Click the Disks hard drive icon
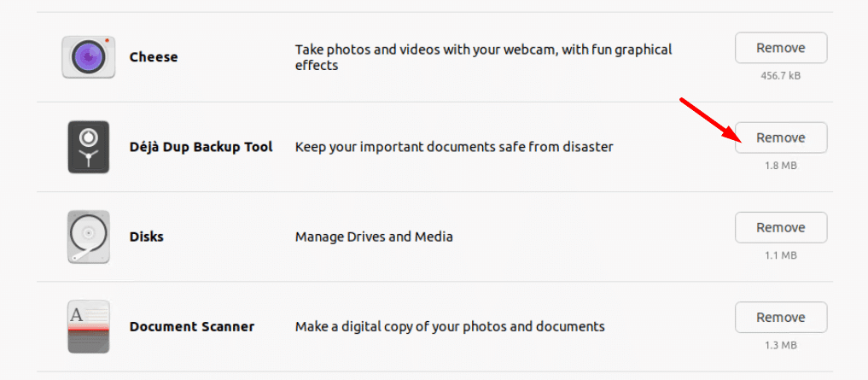This screenshot has height=380, width=868. [89, 237]
